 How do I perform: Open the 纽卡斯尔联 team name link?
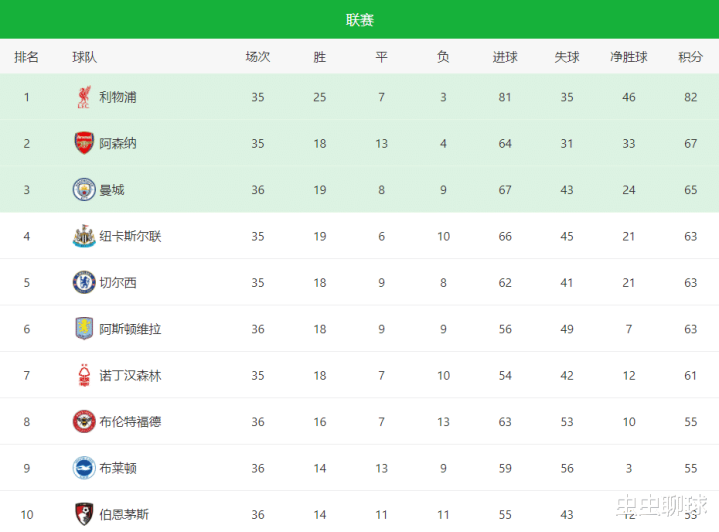pos(130,236)
